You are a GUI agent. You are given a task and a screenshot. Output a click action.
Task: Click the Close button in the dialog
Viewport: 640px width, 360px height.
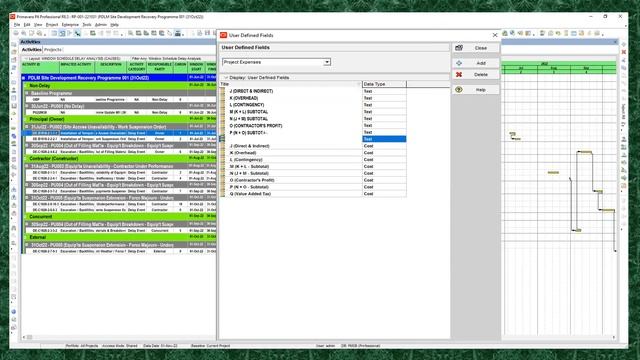click(x=476, y=48)
